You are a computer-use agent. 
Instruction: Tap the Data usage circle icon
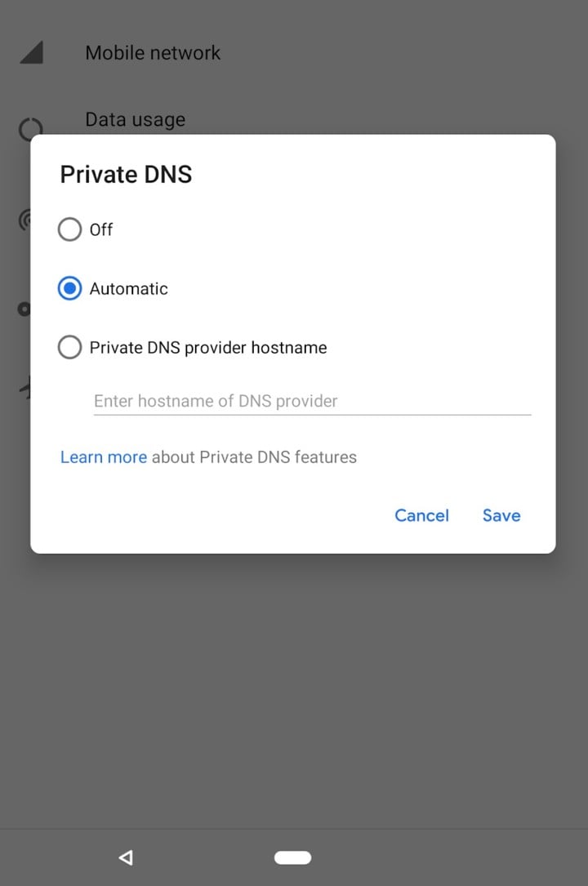point(30,129)
